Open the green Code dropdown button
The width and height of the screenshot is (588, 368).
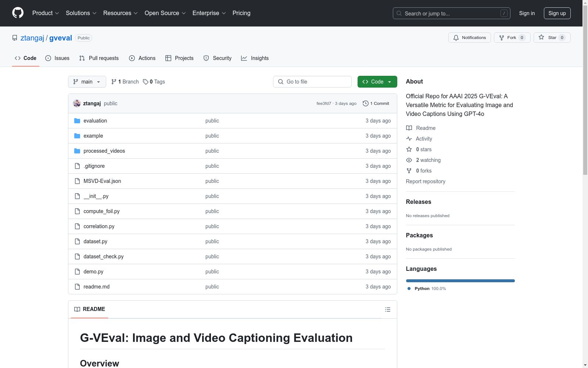377,82
